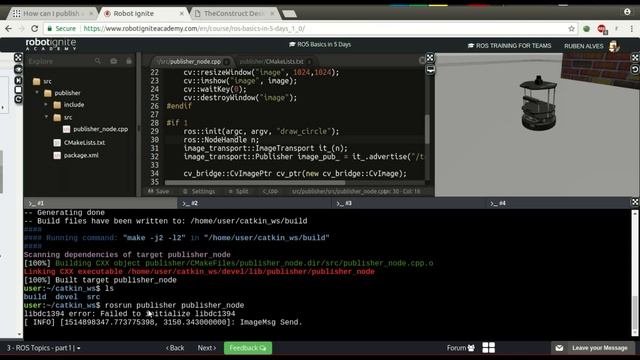This screenshot has width=640, height=360.
Task: Expand notebook panel with top-left fullscreen icon
Action: pos(18,58)
